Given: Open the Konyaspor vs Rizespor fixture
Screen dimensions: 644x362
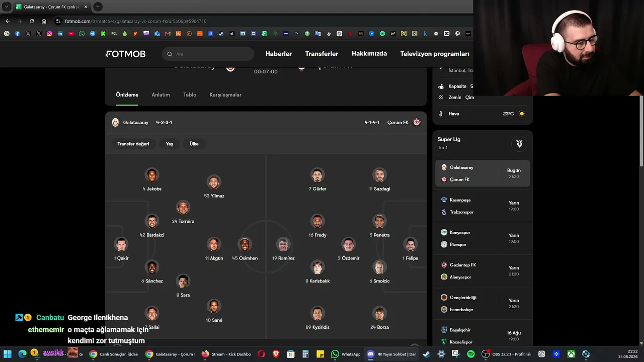Looking at the screenshot, I should coord(482,238).
